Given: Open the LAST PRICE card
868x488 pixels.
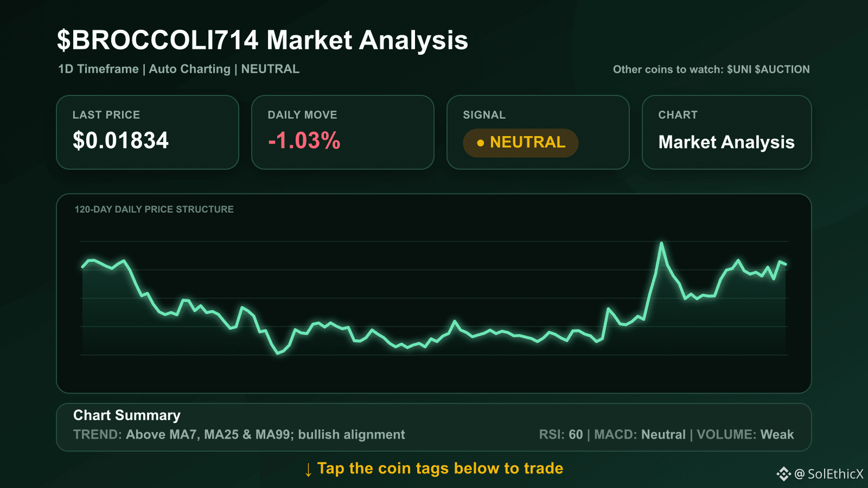Looking at the screenshot, I should (148, 132).
